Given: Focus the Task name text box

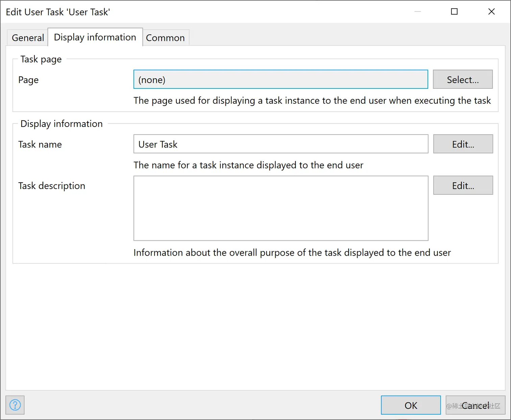Looking at the screenshot, I should (281, 144).
